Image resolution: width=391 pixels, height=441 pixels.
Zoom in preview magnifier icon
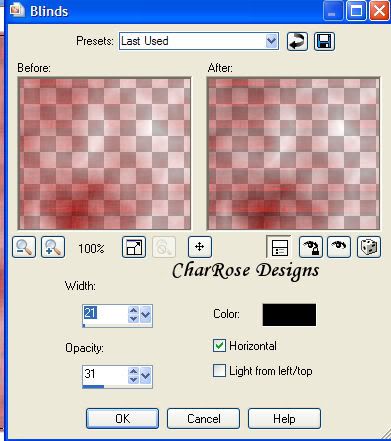pyautogui.click(x=53, y=247)
